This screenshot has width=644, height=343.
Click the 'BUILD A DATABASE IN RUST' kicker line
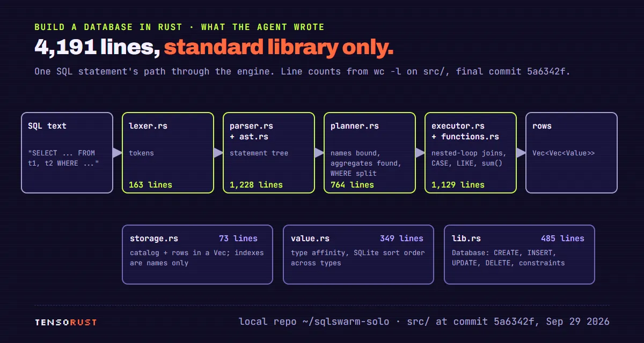pos(179,27)
